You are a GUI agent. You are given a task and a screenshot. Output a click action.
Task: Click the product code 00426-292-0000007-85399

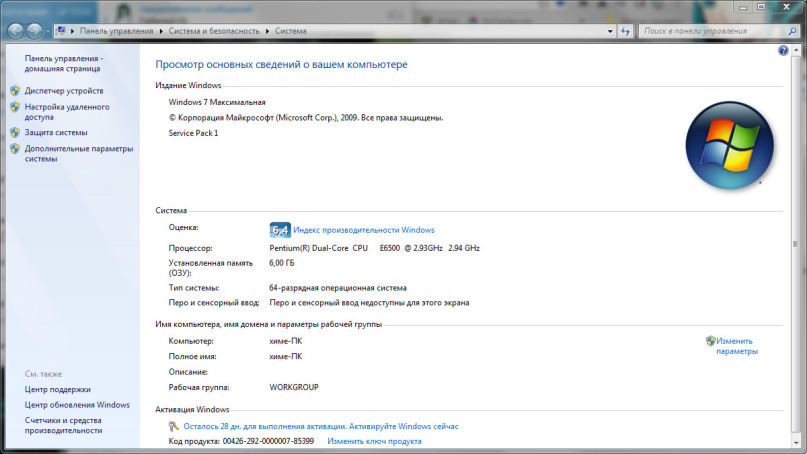[268, 441]
